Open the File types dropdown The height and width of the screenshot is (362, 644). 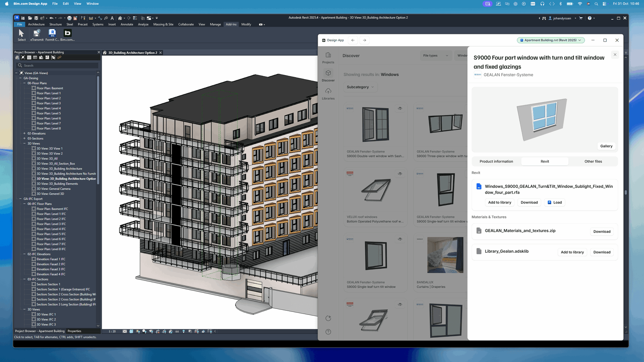pyautogui.click(x=435, y=55)
